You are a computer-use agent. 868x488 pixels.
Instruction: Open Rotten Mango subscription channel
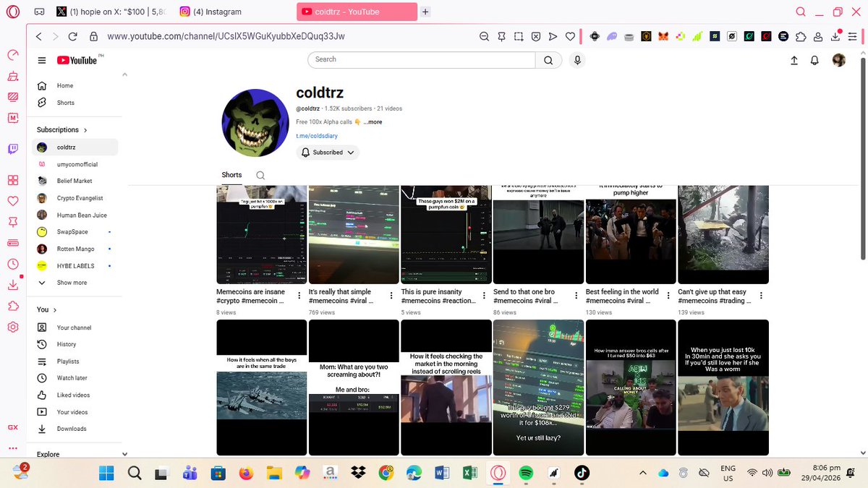coord(75,249)
